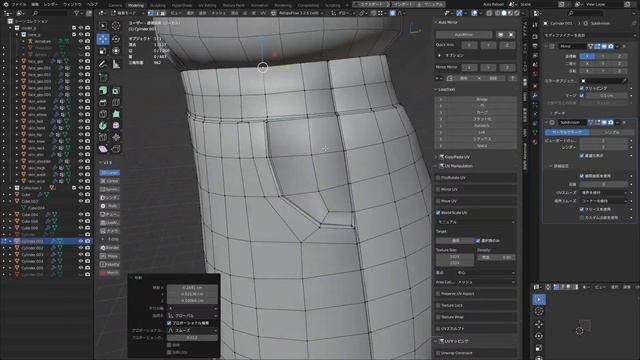
Task: Enable the Preserve UV Aspect checkbox
Action: tap(438, 293)
